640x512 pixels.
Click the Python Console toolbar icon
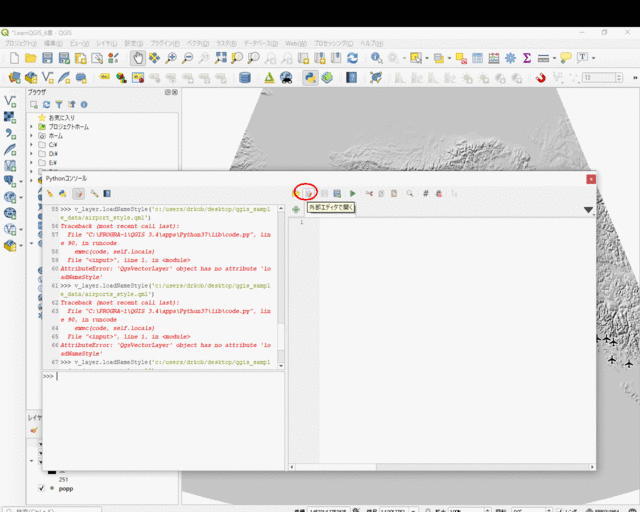click(x=310, y=78)
